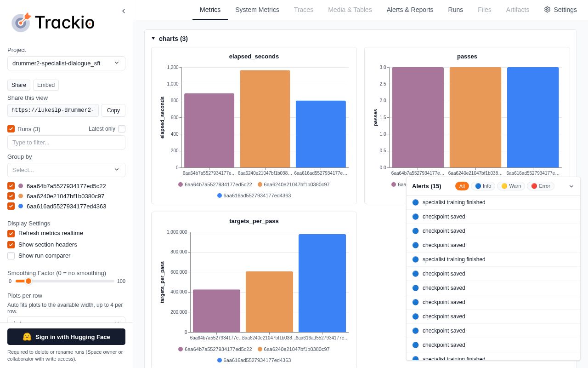
Task: Click the share URL text field
Action: pyautogui.click(x=53, y=110)
